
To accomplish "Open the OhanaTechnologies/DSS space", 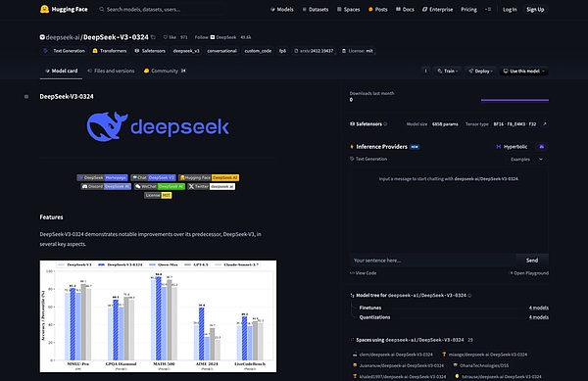I will tap(481, 365).
